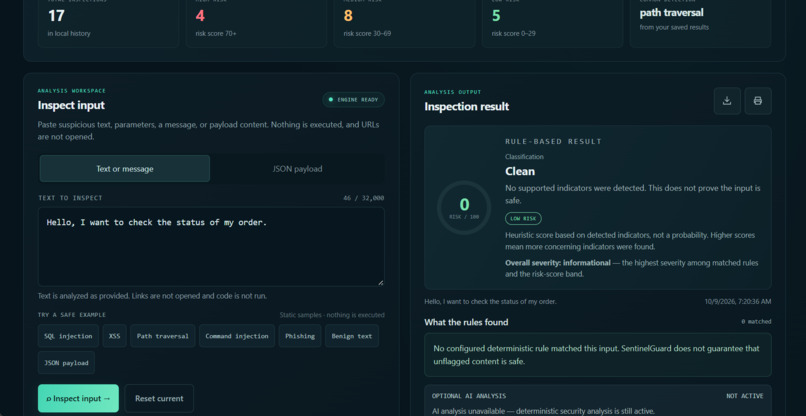The image size is (806, 416).
Task: Click the 10/9/2026, 7:20:36 AM timestamp
Action: (x=738, y=302)
